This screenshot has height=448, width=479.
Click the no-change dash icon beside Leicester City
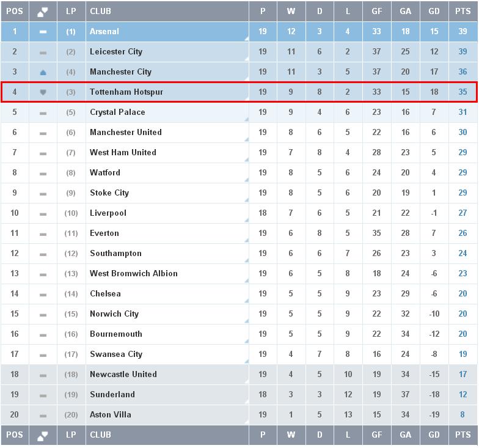click(x=43, y=52)
